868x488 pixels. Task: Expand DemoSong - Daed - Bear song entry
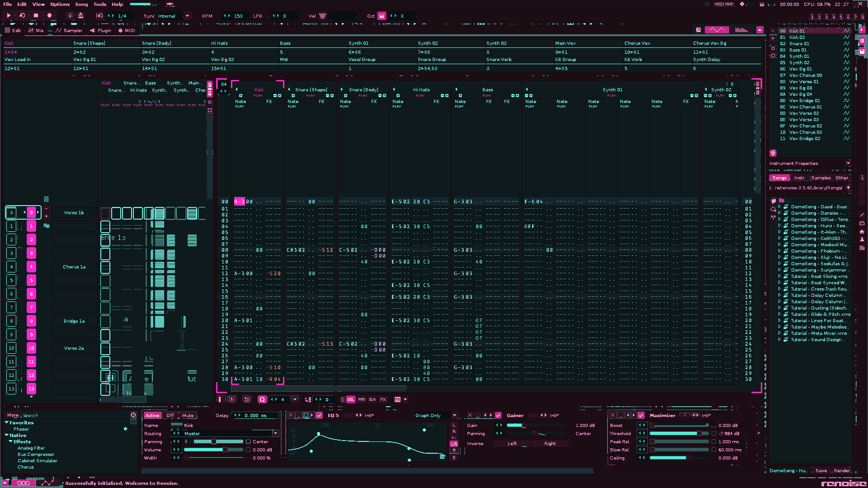click(x=779, y=206)
